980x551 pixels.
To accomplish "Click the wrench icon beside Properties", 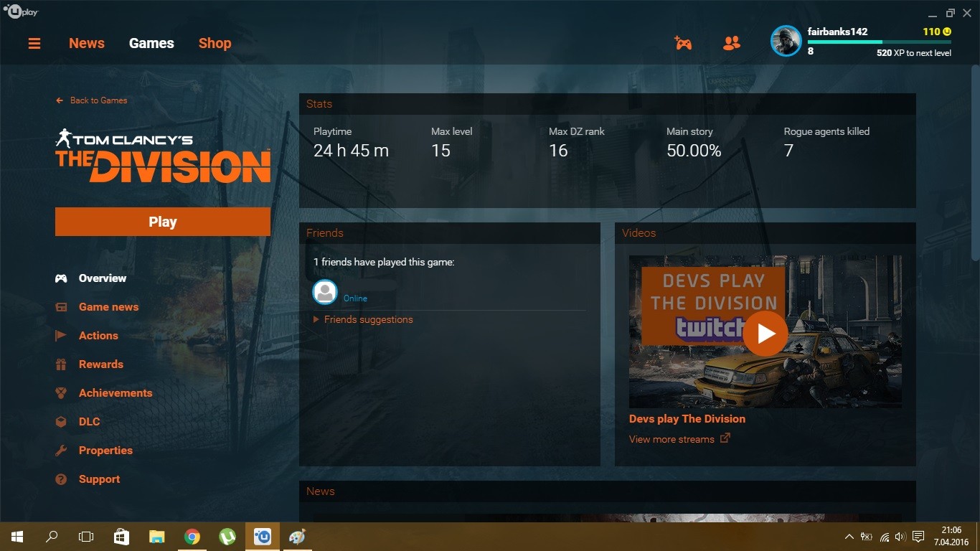I will click(x=61, y=451).
